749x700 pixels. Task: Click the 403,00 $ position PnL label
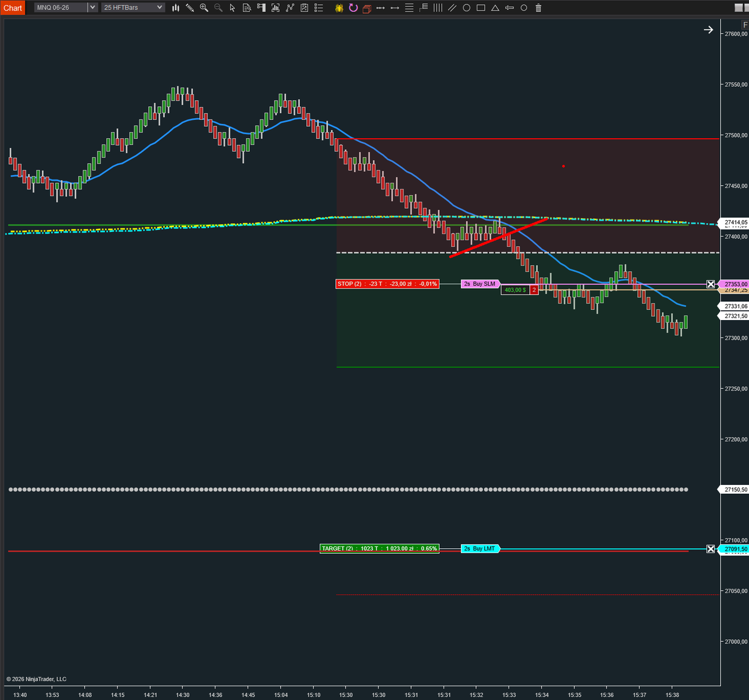[x=515, y=290]
